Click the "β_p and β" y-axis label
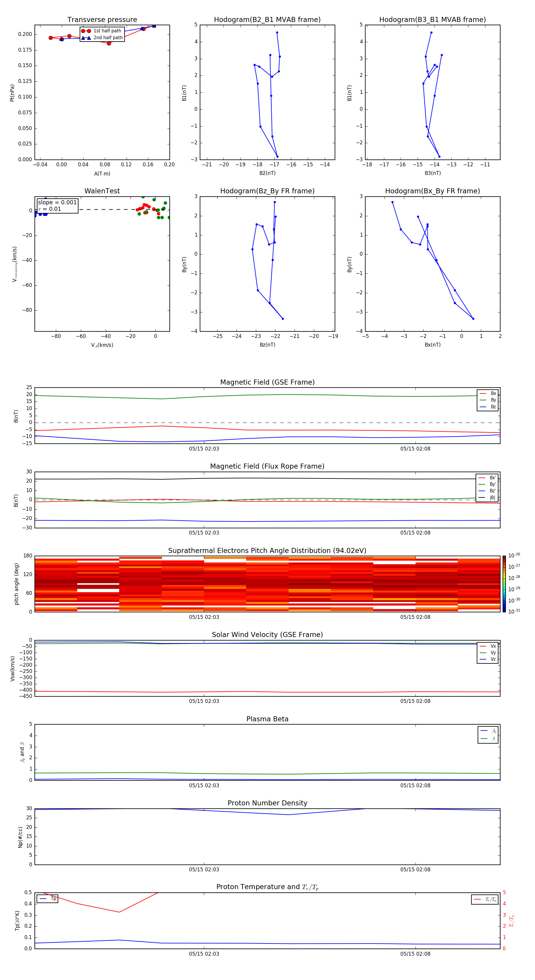 (23, 753)
